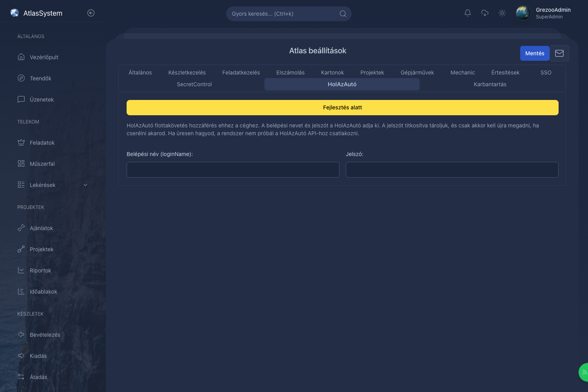Collapse sidebar with the back arrow icon
The width and height of the screenshot is (588, 392).
91,13
